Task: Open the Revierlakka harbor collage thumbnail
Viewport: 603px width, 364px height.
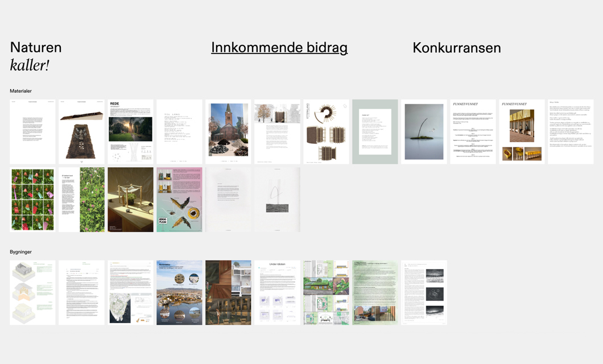Action: 179,292
